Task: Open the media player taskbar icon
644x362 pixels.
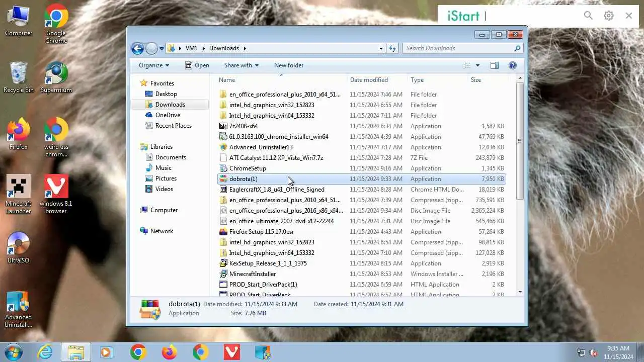Action: coord(106,352)
